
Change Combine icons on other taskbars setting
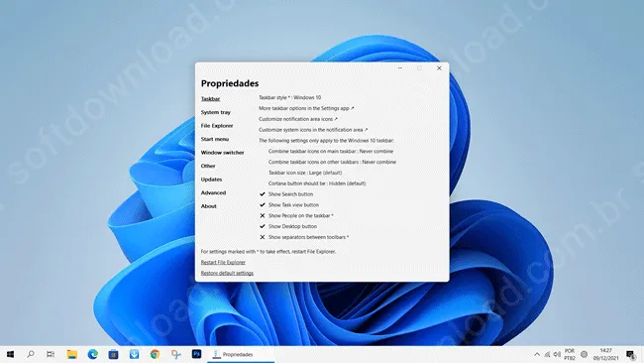pos(332,162)
